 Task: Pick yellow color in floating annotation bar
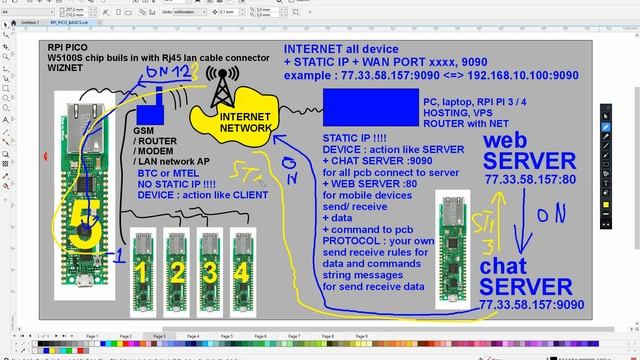tap(606, 204)
